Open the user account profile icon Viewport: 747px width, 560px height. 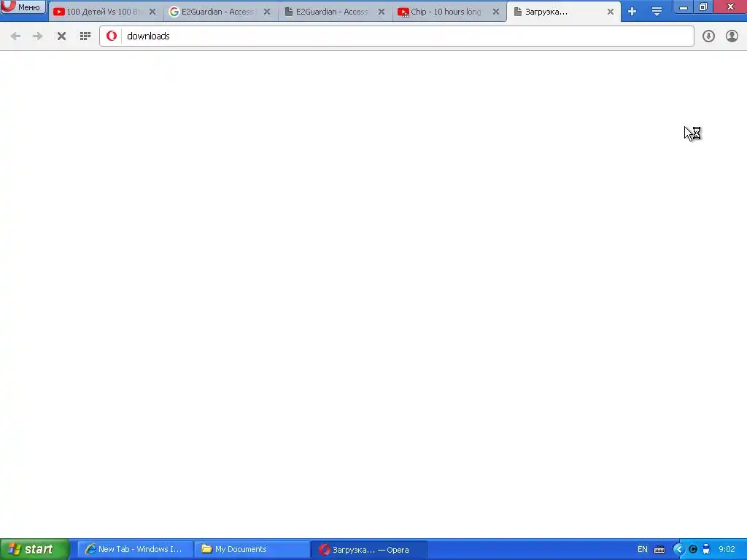pyautogui.click(x=732, y=36)
